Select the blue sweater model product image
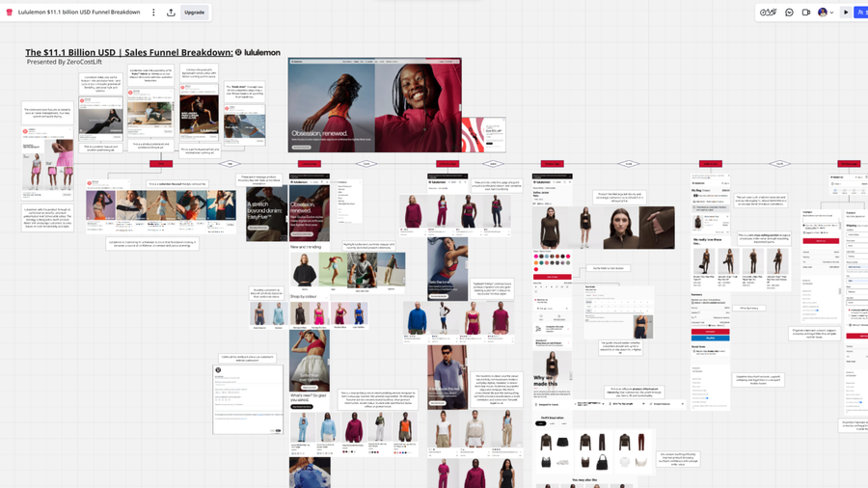 tap(417, 317)
